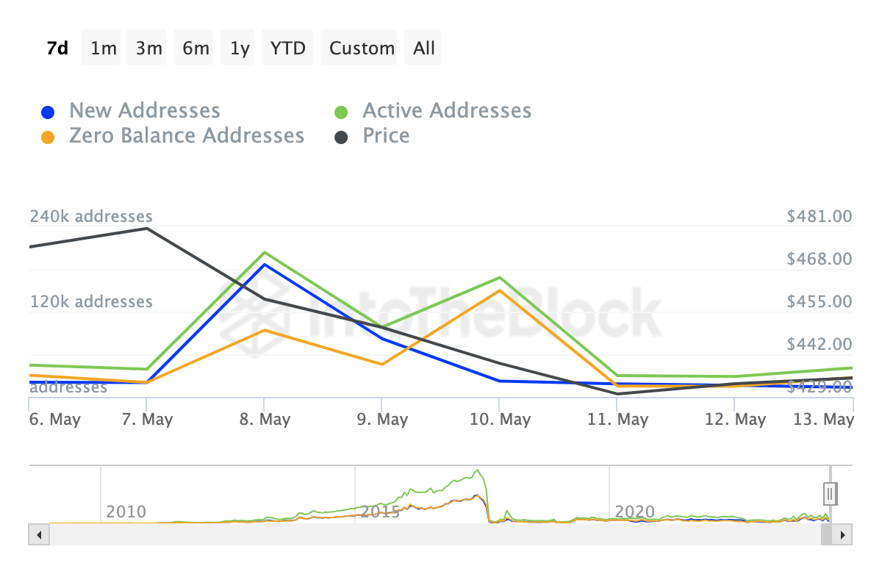Select the 7d time range
Screen dimensions: 882x588
57,49
